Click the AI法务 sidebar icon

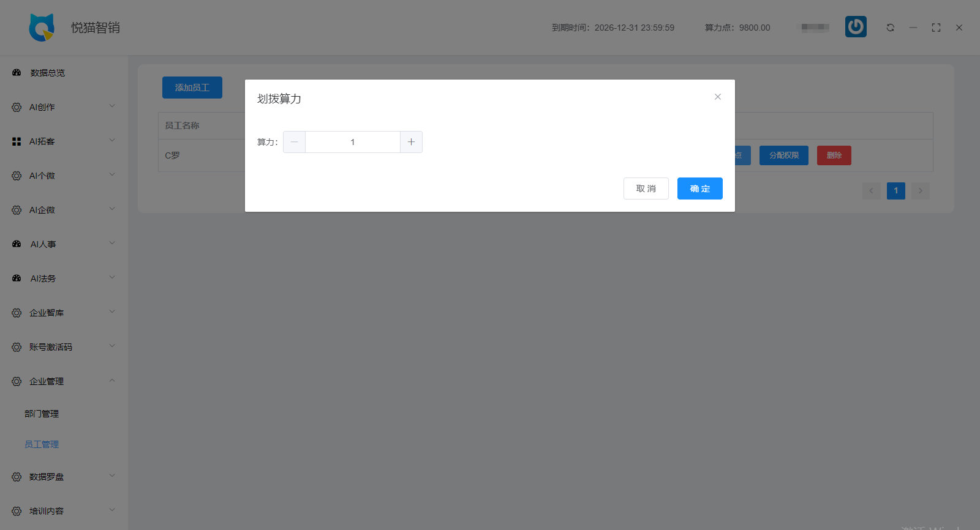[x=17, y=278]
